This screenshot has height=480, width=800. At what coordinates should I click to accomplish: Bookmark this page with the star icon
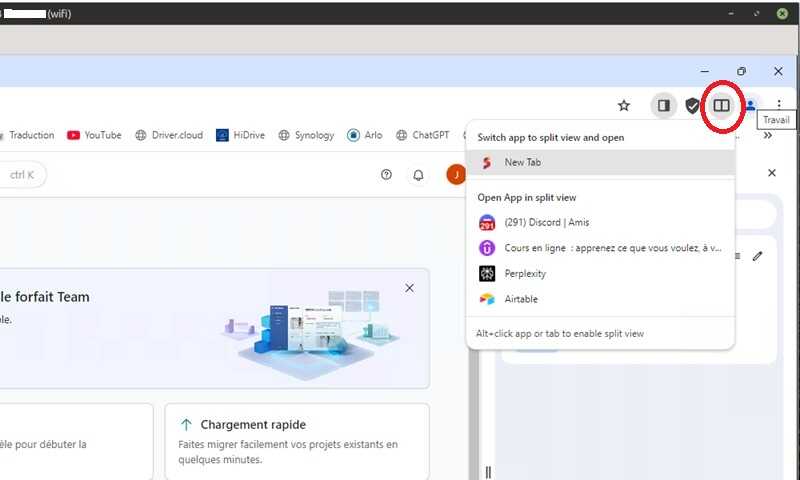point(623,106)
